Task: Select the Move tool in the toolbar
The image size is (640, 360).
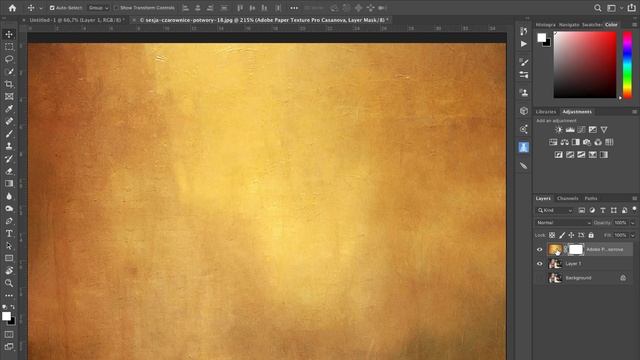Action: pos(9,34)
